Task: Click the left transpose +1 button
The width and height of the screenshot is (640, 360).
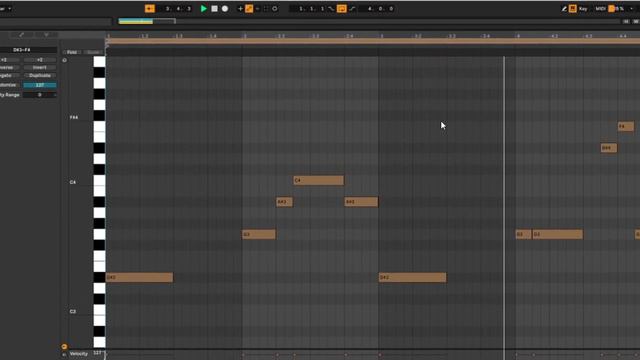Action: [9, 60]
